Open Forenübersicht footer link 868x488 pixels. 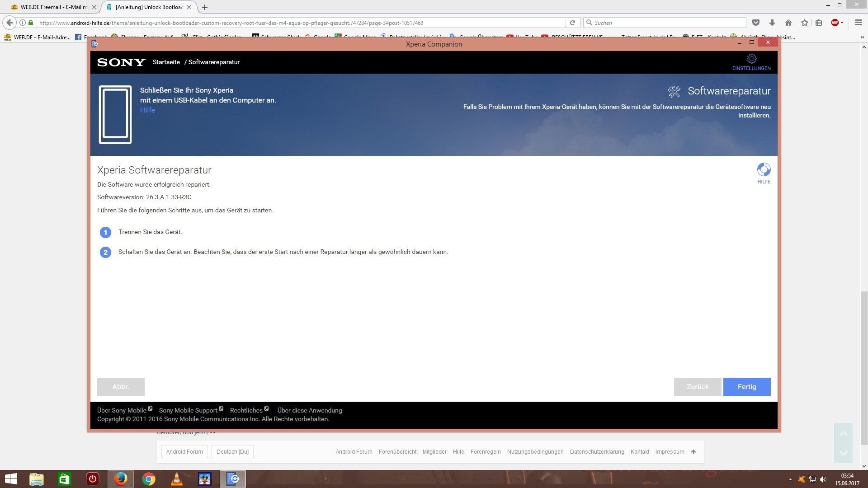[397, 452]
